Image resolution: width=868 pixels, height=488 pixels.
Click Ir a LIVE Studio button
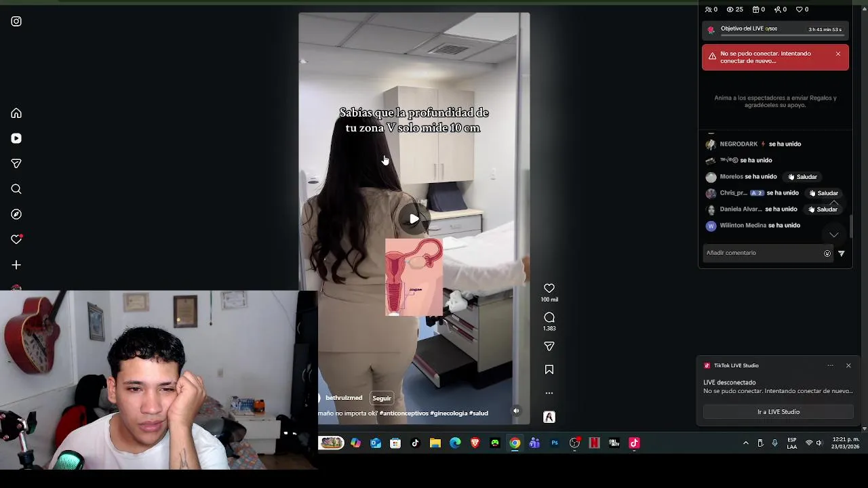pos(778,412)
